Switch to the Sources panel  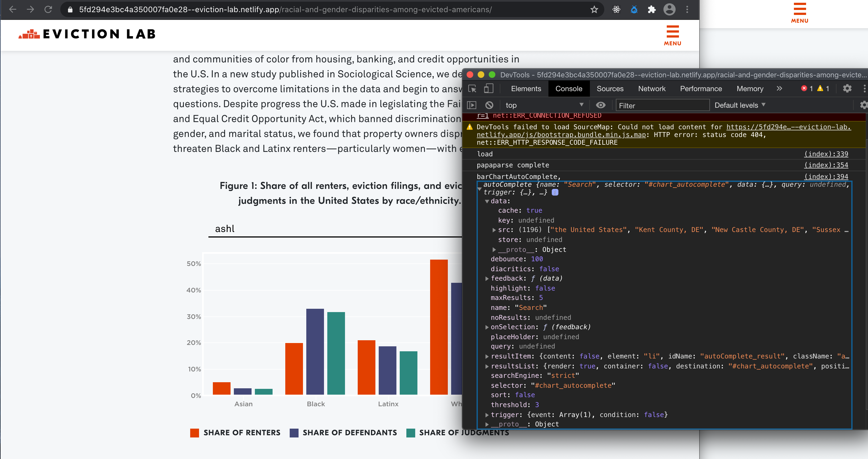(x=610, y=89)
